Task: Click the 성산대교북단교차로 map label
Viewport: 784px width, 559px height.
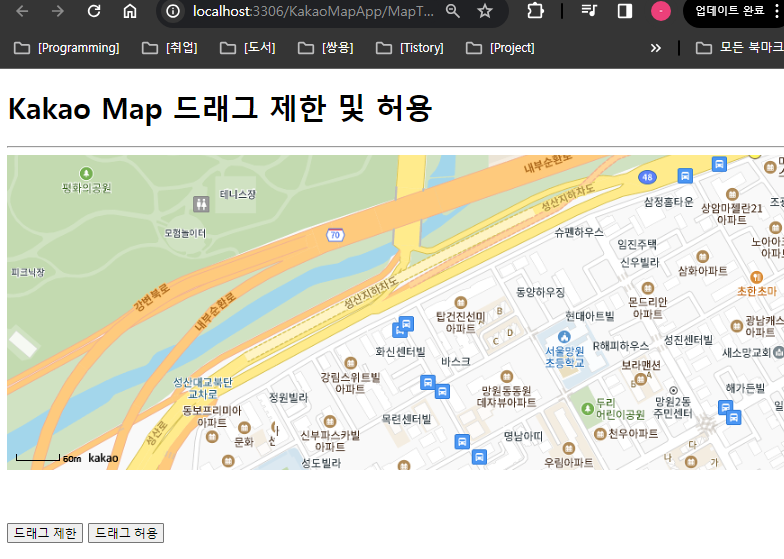Action: coord(202,388)
